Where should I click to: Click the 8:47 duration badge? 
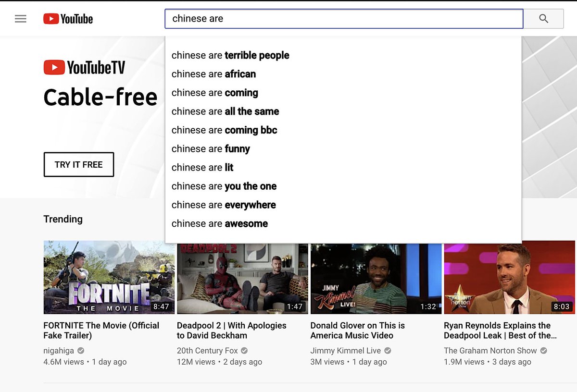(x=161, y=306)
